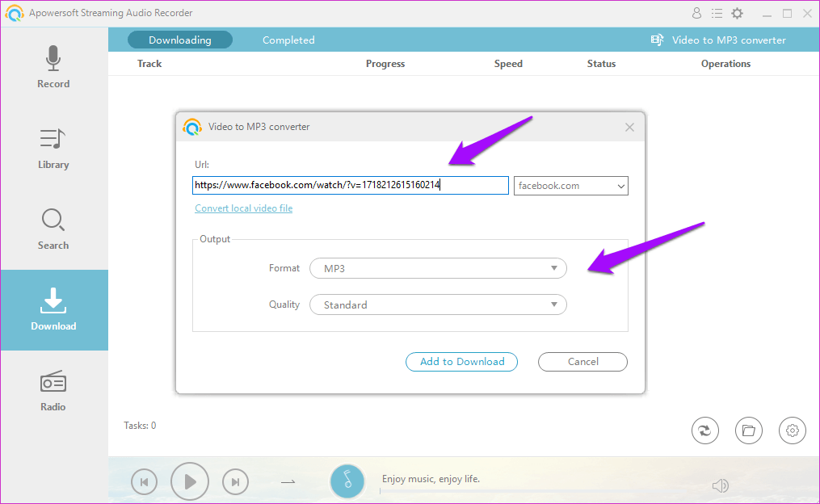Open the Record section in the sidebar
Screen dimensions: 820x504
[x=53, y=67]
